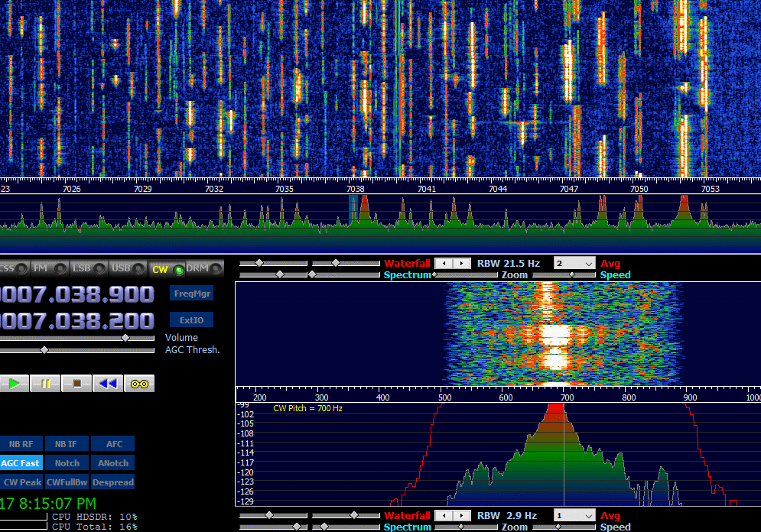Disable the AGC Fast setting

click(21, 462)
